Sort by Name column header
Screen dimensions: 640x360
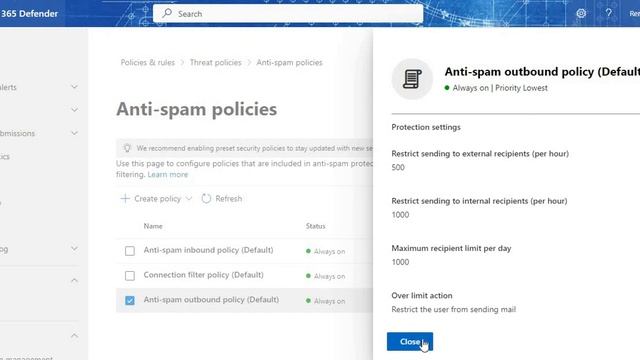pos(153,226)
